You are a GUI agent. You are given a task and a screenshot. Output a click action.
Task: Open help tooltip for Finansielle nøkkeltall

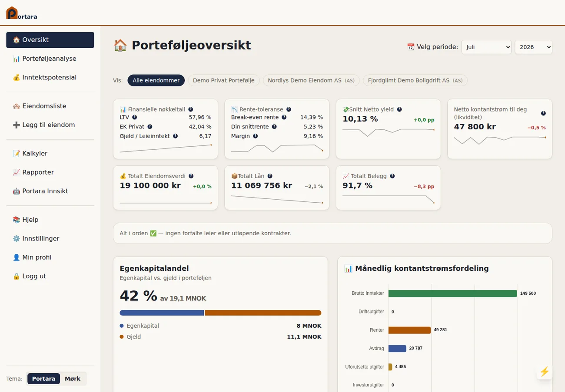(x=190, y=109)
